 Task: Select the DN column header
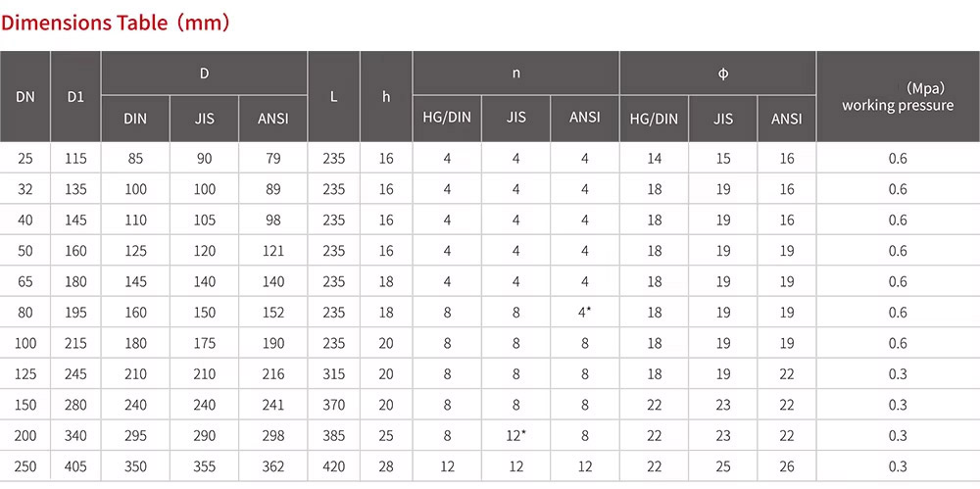(25, 96)
